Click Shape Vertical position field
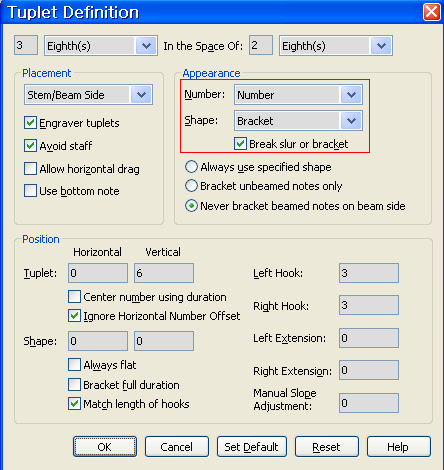 (164, 341)
